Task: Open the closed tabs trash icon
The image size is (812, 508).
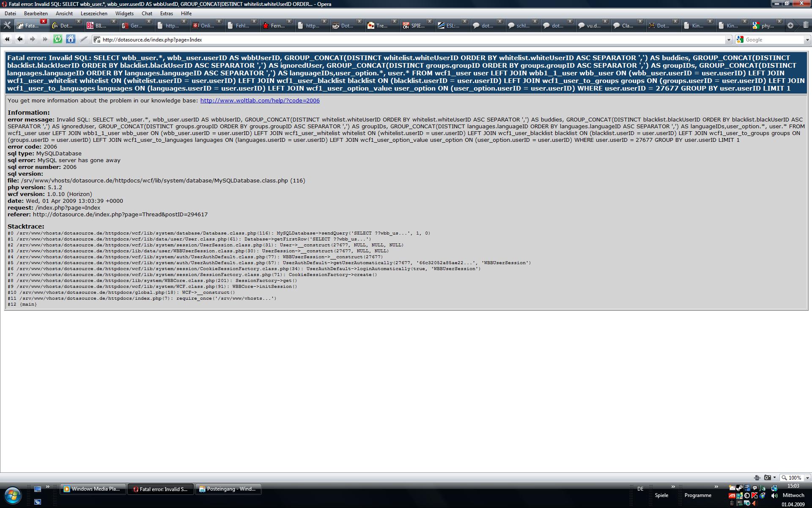Action: pyautogui.click(x=806, y=25)
